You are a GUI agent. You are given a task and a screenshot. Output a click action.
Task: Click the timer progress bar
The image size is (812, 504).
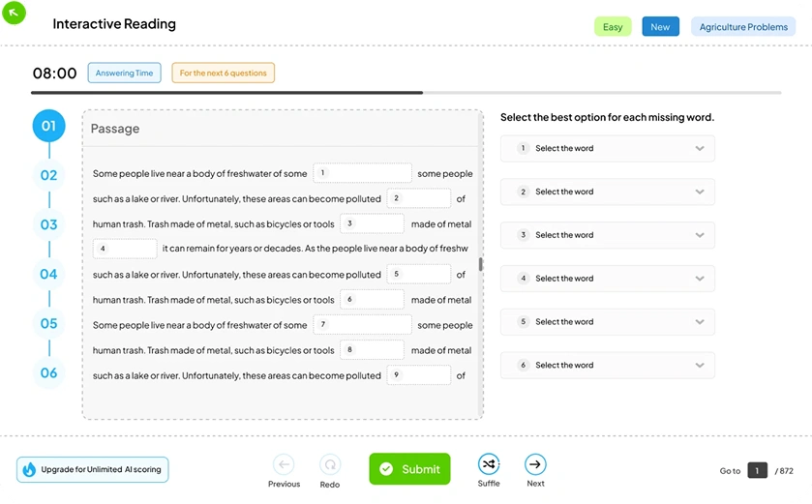coord(406,93)
